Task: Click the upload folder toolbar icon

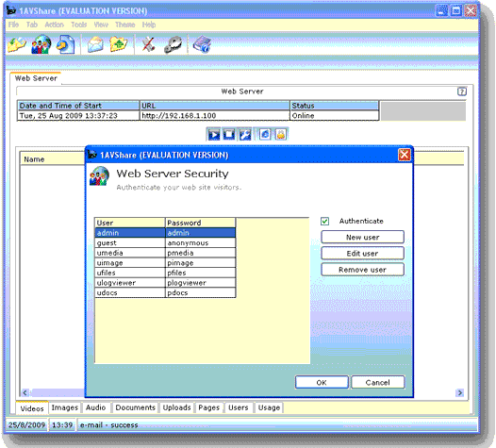Action: coord(118,44)
